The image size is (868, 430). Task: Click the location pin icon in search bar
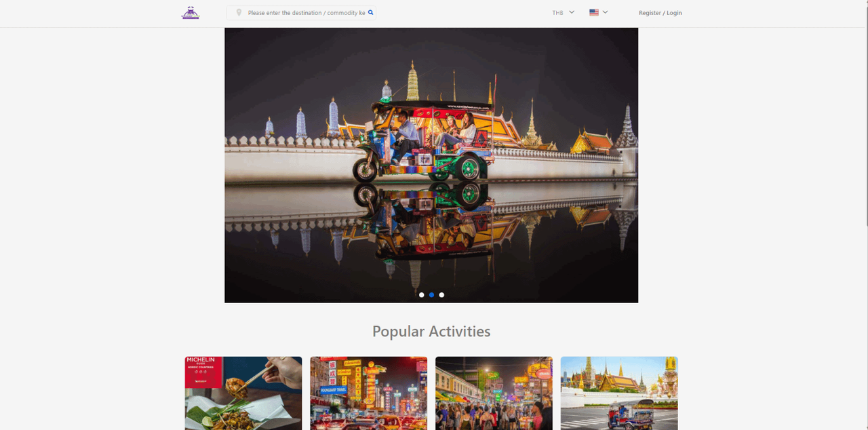tap(239, 13)
